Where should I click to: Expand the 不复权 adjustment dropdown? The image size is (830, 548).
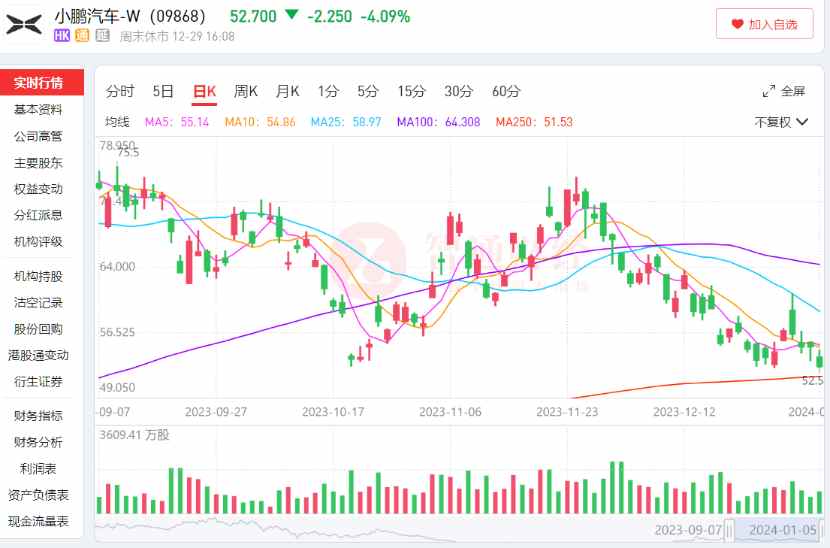coord(781,122)
